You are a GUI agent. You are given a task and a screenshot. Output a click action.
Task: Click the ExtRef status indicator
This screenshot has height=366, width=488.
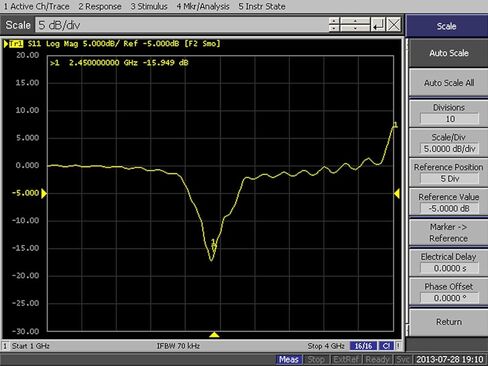pyautogui.click(x=346, y=360)
